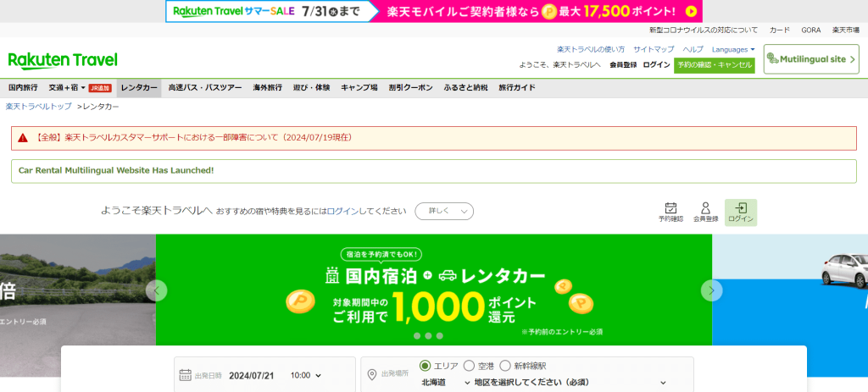Click the green ログイン icon button

[741, 213]
